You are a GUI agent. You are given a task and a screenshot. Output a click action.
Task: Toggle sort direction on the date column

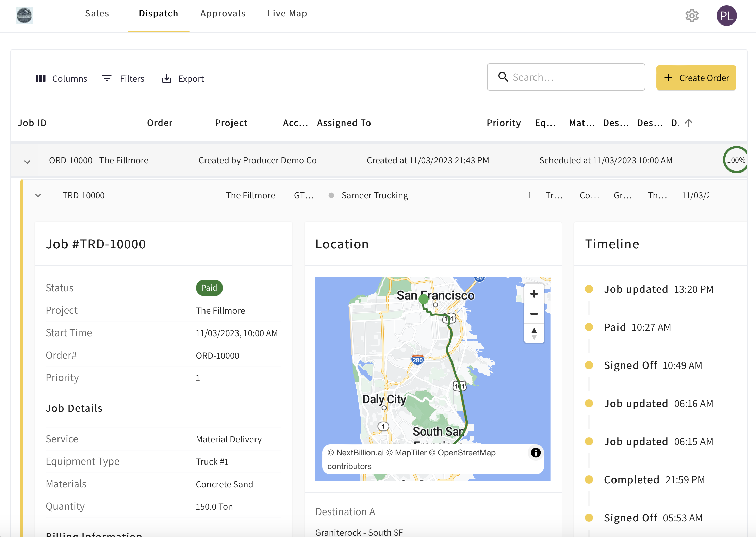point(689,123)
